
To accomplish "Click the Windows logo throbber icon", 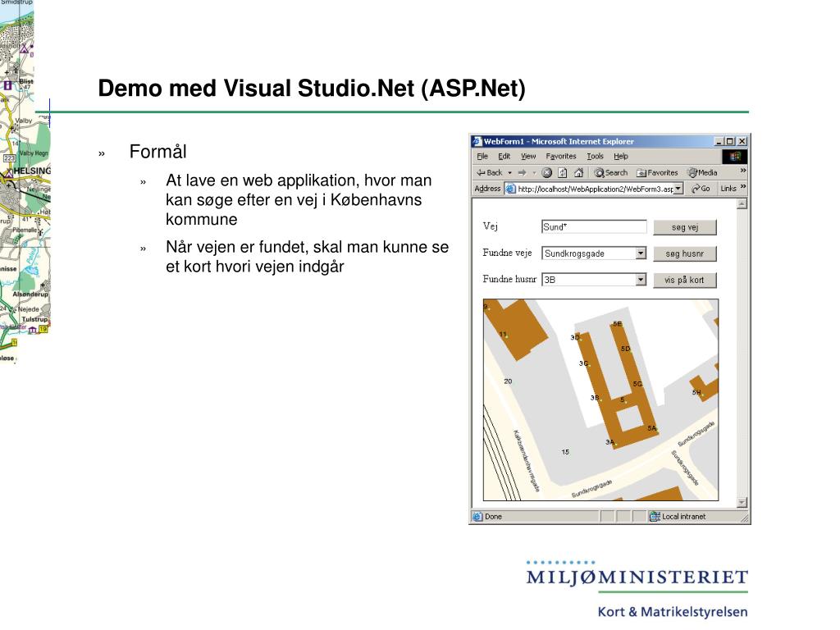I will (x=734, y=157).
